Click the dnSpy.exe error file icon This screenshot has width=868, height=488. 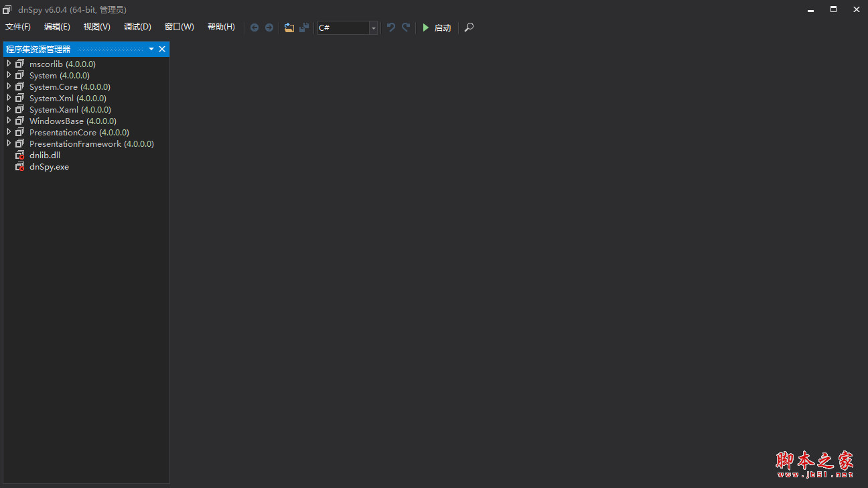pos(20,167)
